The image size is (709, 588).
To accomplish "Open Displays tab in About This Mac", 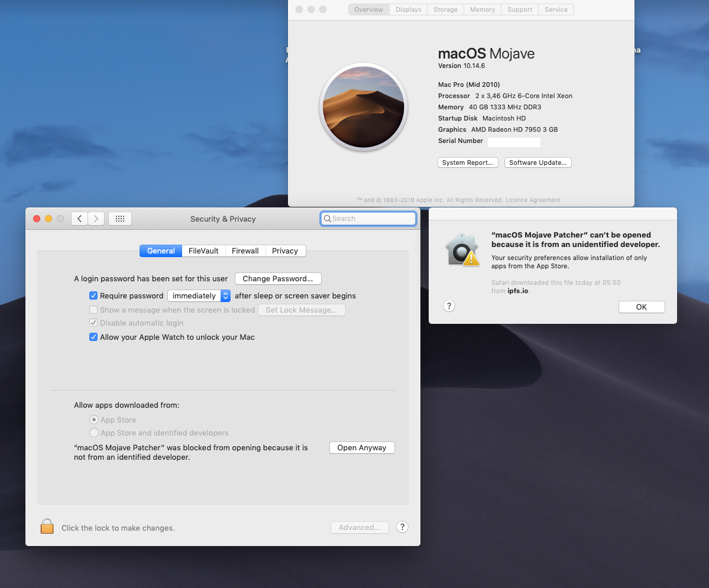I will click(x=408, y=9).
